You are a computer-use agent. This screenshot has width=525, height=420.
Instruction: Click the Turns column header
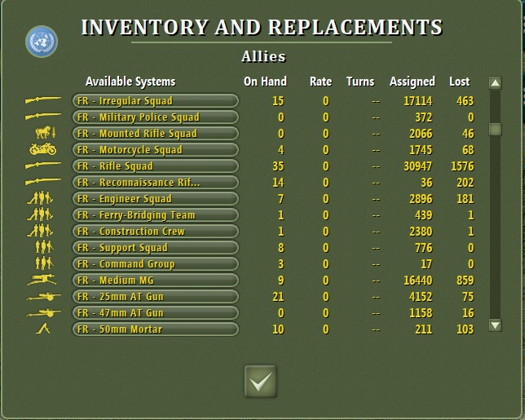pos(360,82)
